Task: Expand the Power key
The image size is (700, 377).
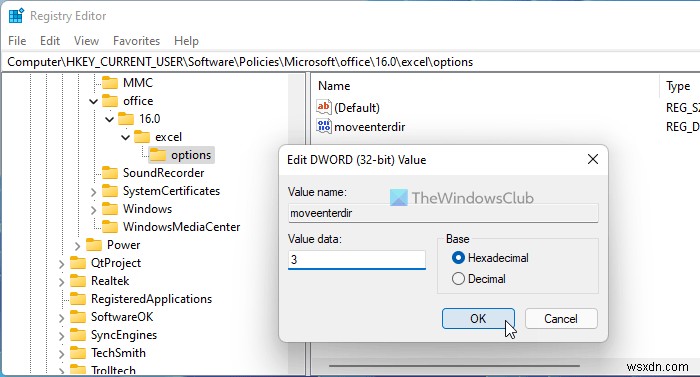Action: click(x=77, y=246)
